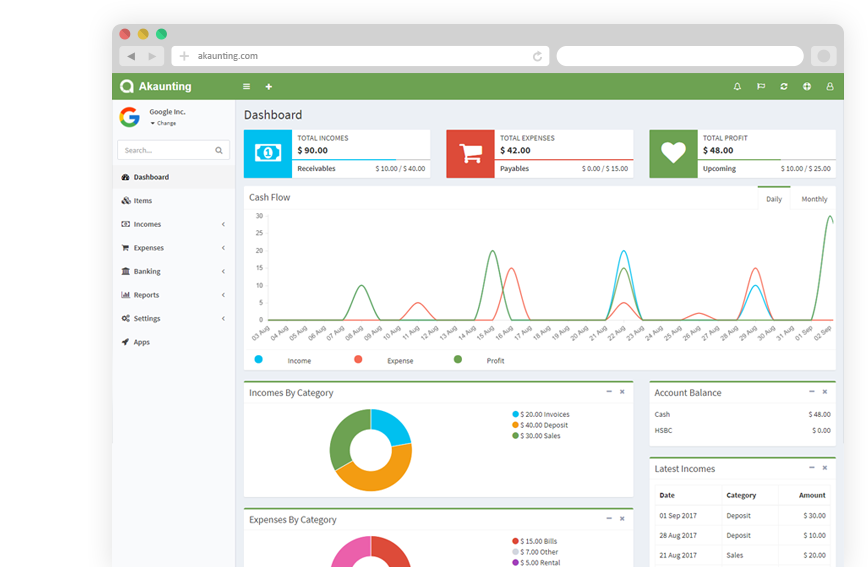Click the Google company logo

(130, 117)
